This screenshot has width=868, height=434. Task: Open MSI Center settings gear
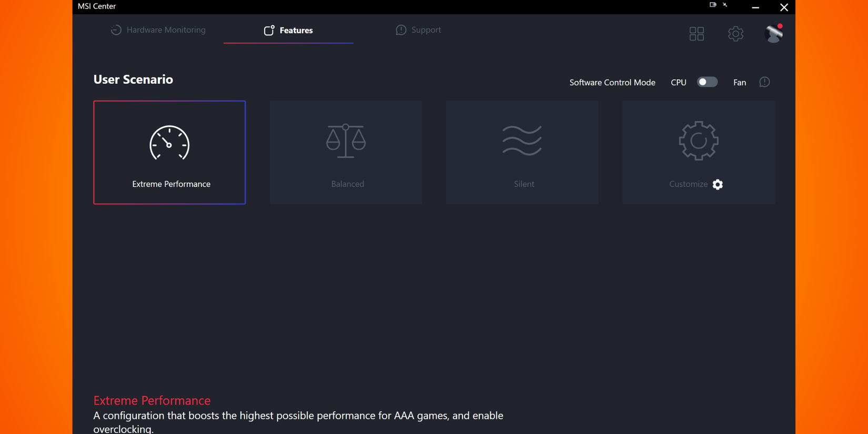click(x=735, y=34)
